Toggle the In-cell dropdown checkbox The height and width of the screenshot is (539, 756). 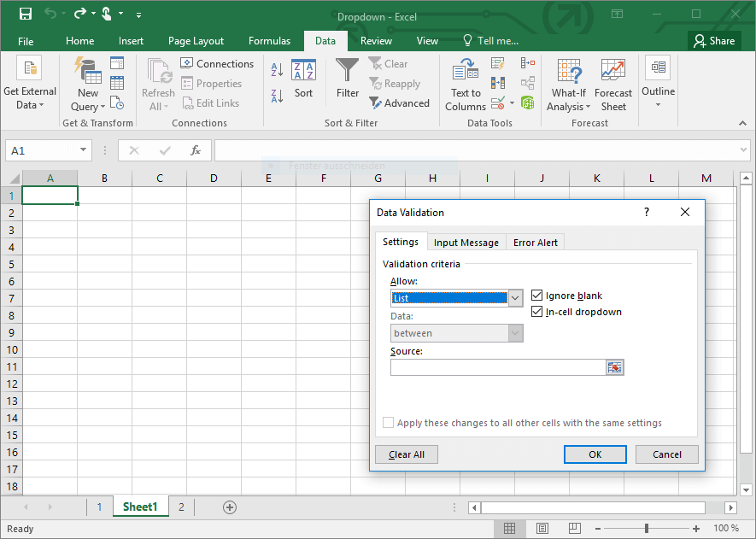(x=537, y=312)
